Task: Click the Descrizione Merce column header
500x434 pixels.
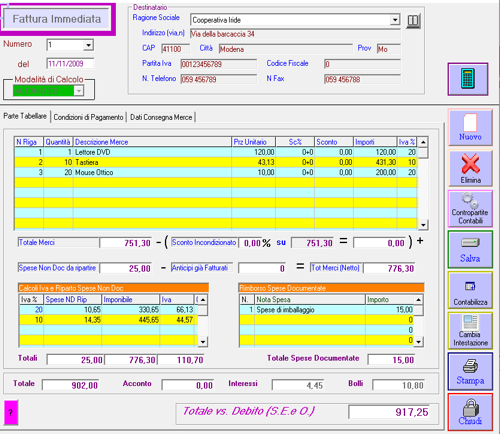Action: (152, 142)
